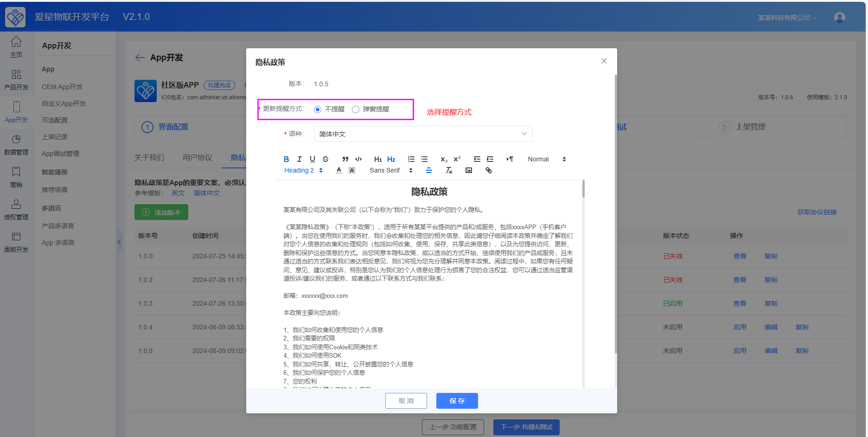Click 启用 for version 1.0.4
Image resolution: width=868 pixels, height=437 pixels.
pyautogui.click(x=740, y=327)
